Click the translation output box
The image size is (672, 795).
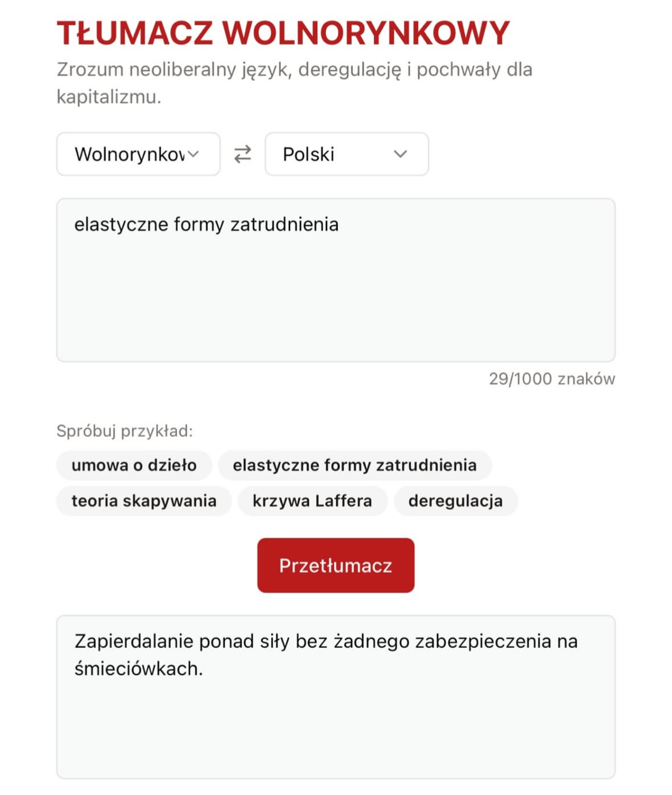[335, 719]
